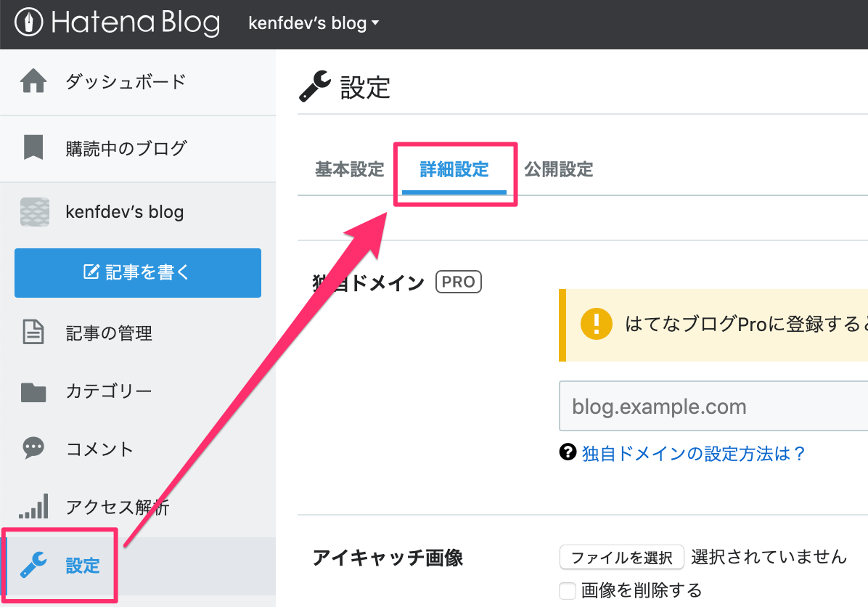Click the blog.example.com domain input field
The image size is (868, 607).
pyautogui.click(x=713, y=406)
